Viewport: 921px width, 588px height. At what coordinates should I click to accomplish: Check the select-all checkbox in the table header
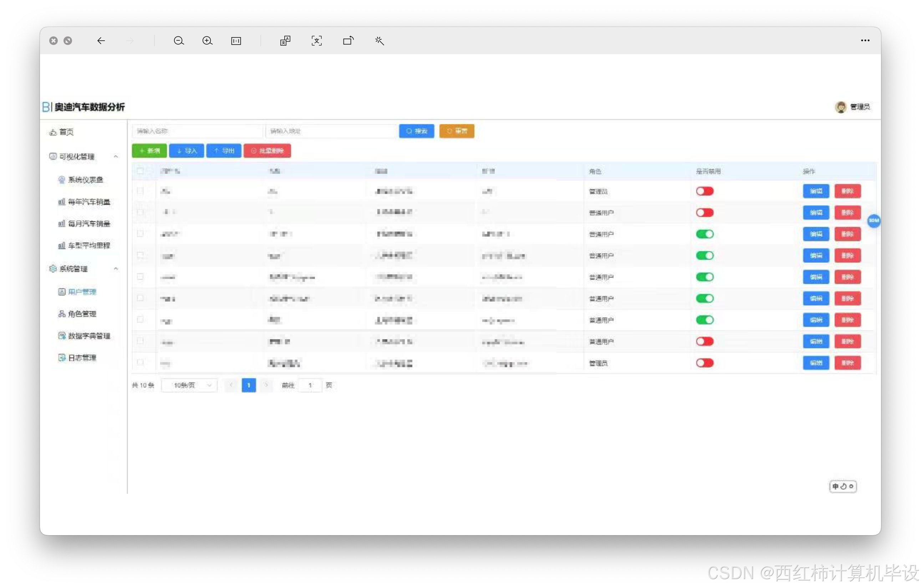tap(141, 171)
